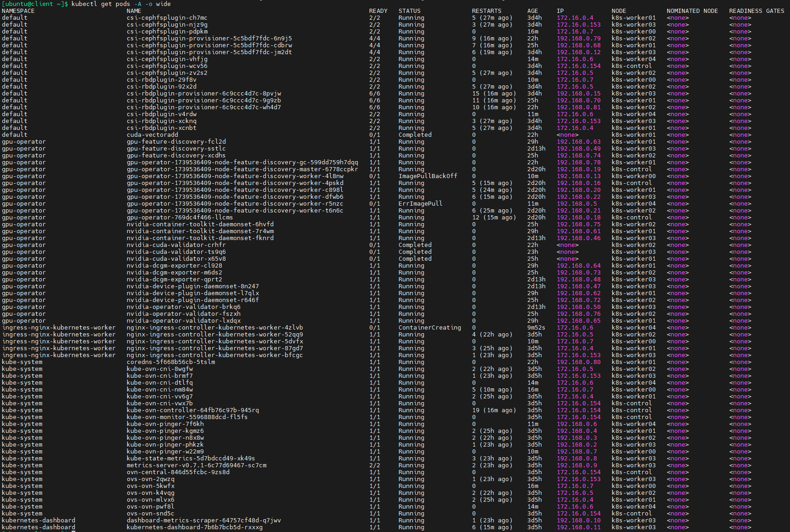The width and height of the screenshot is (790, 532).
Task: Select pod name csi-cephfsplugin-wcv56
Action: pos(167,66)
